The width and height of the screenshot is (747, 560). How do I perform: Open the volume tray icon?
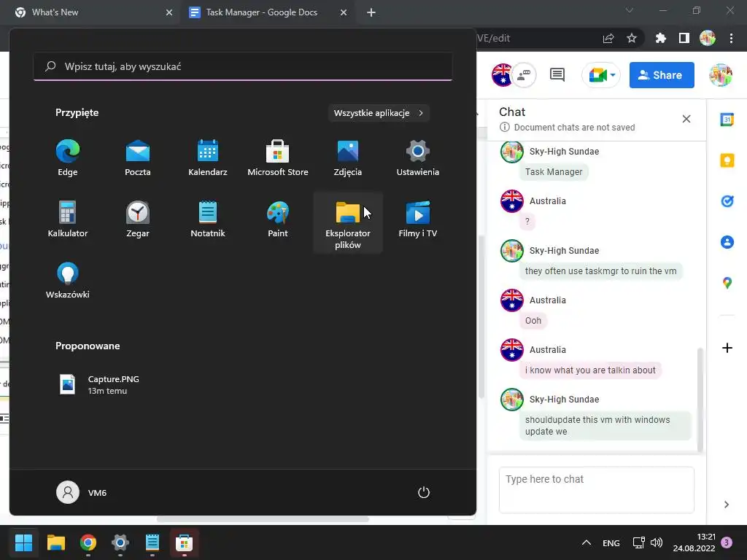pyautogui.click(x=657, y=542)
